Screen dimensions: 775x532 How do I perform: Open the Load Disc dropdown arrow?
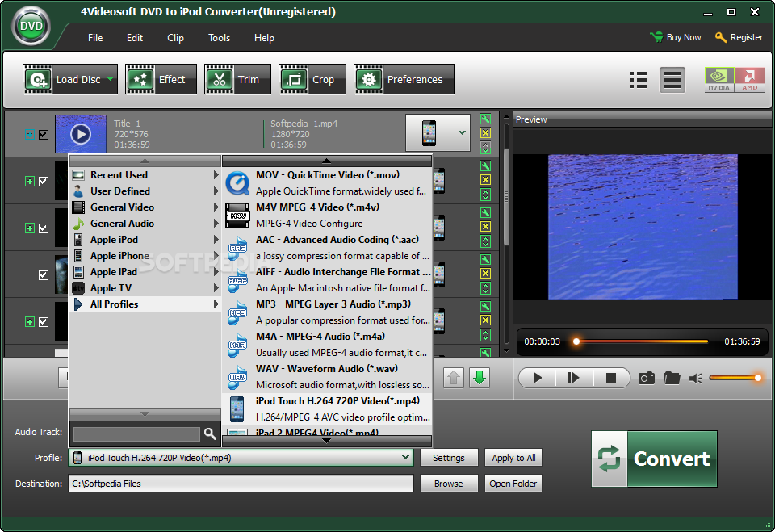(x=111, y=79)
